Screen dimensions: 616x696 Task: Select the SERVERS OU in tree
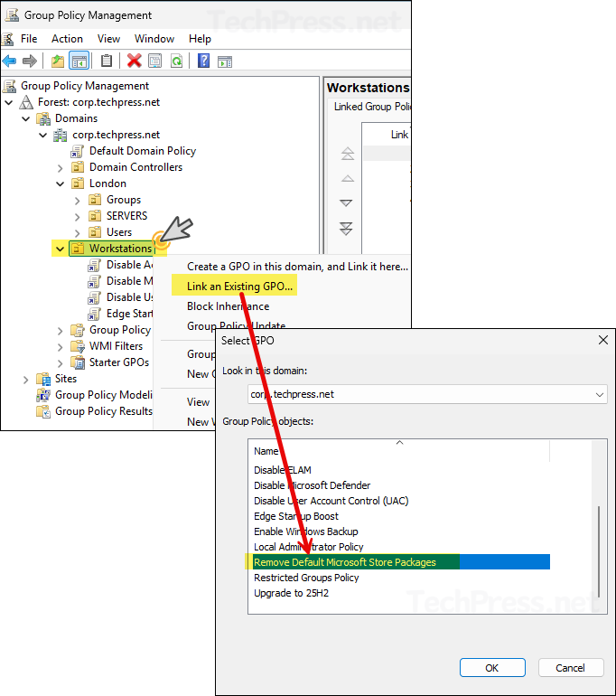[126, 216]
